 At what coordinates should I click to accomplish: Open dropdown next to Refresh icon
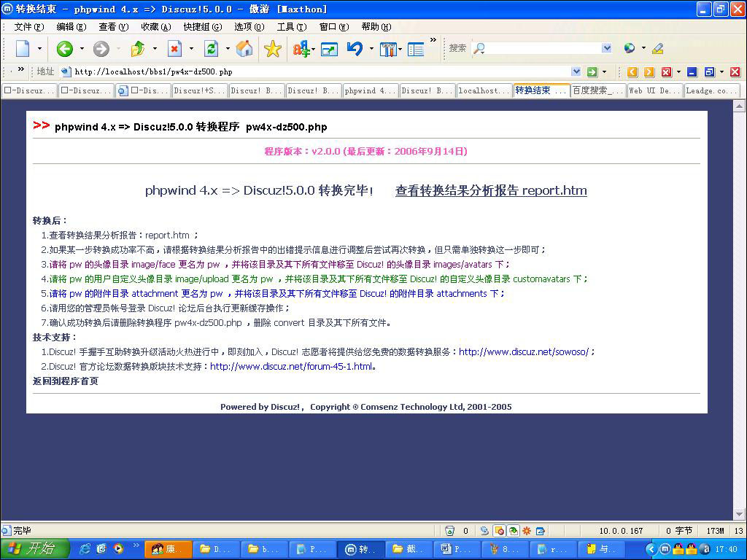pos(228,49)
